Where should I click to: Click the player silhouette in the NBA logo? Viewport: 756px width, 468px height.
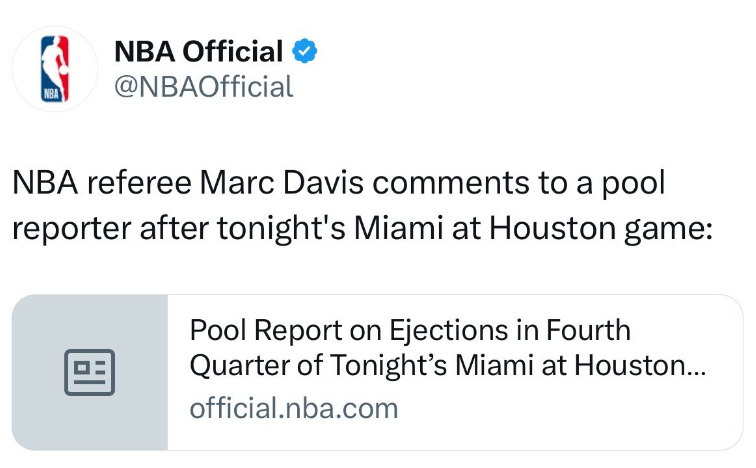click(x=55, y=63)
